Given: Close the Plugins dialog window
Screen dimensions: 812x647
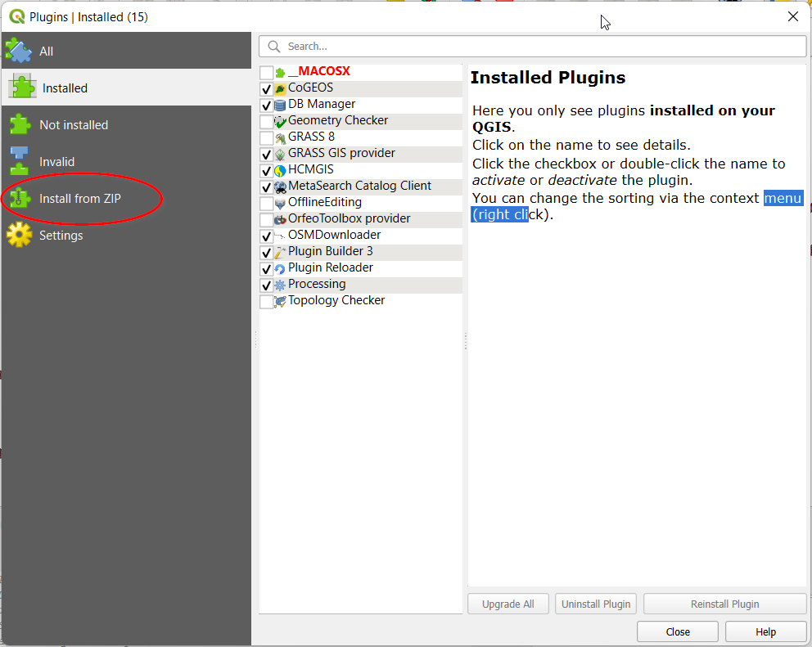Looking at the screenshot, I should [793, 16].
